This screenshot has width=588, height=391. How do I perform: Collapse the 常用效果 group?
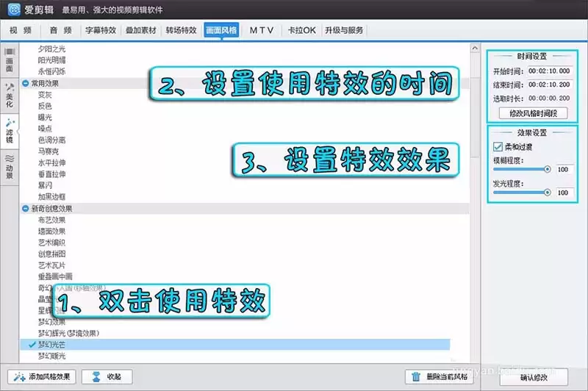(26, 83)
